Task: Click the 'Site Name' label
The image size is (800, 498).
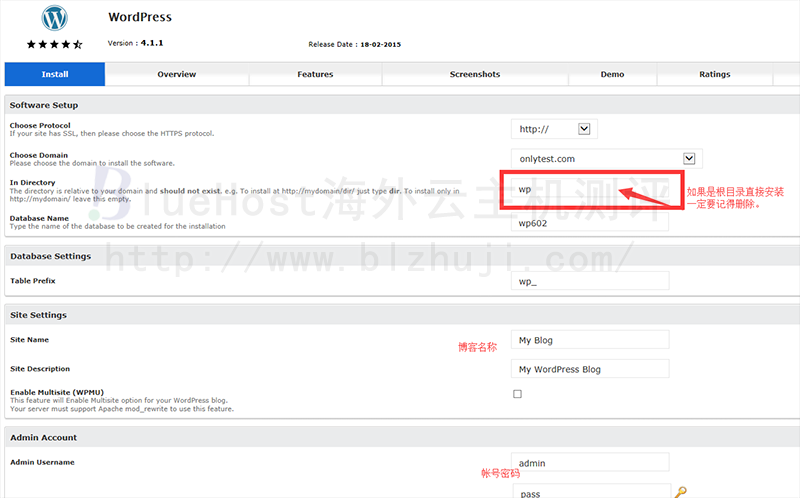Action: 30,339
